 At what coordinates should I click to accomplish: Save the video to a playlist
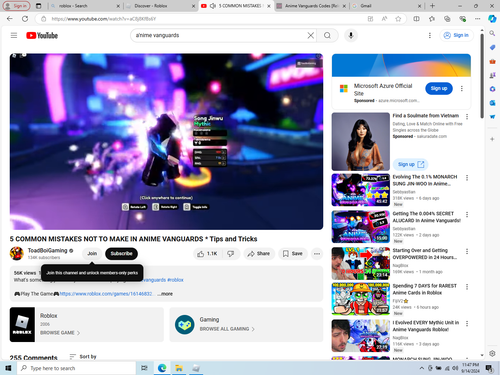293,254
